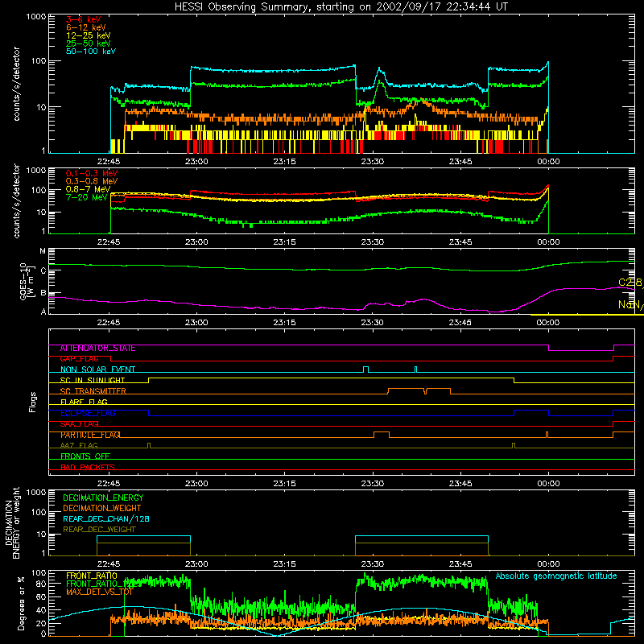Click counts/s/detector axis label of MeV panel
The width and height of the screenshot is (644, 644).
(16, 200)
